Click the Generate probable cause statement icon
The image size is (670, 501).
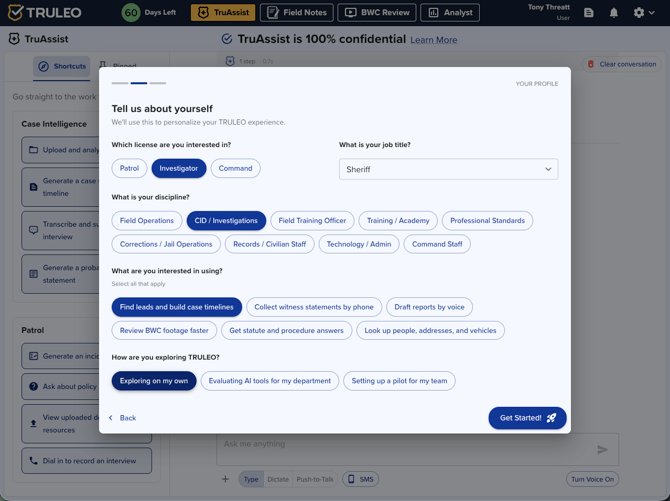[33, 274]
